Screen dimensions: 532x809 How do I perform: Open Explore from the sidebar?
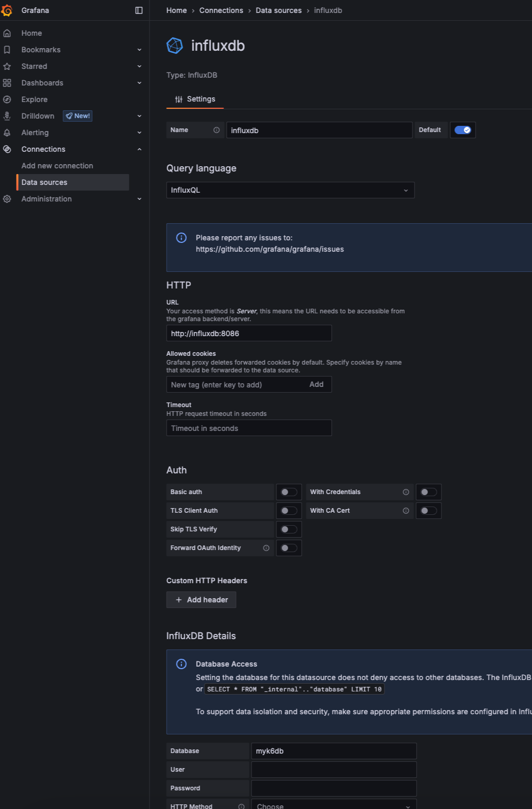(x=34, y=99)
